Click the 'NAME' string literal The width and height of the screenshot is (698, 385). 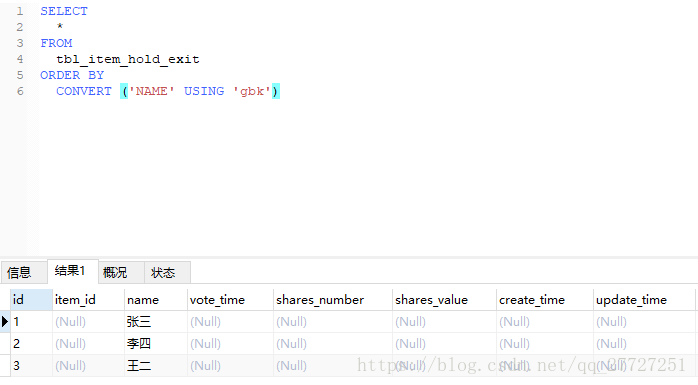coord(151,91)
